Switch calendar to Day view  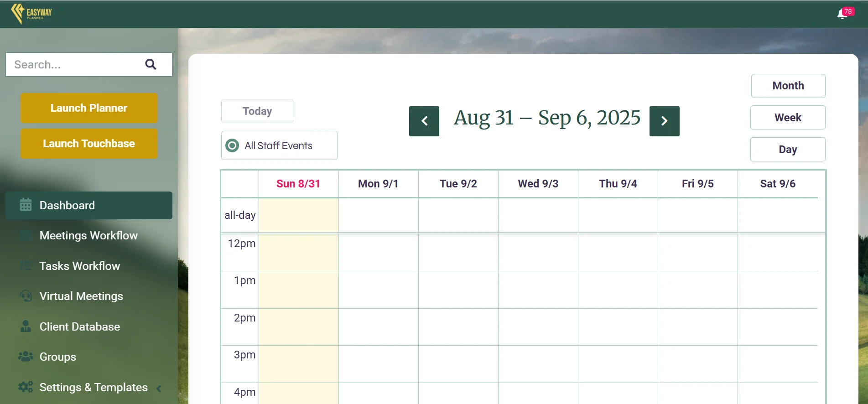[x=787, y=150]
